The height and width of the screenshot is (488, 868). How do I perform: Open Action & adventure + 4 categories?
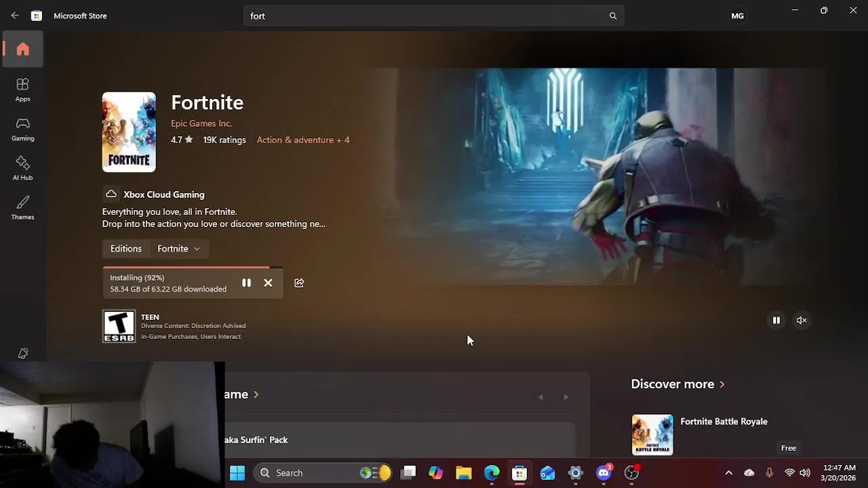303,140
